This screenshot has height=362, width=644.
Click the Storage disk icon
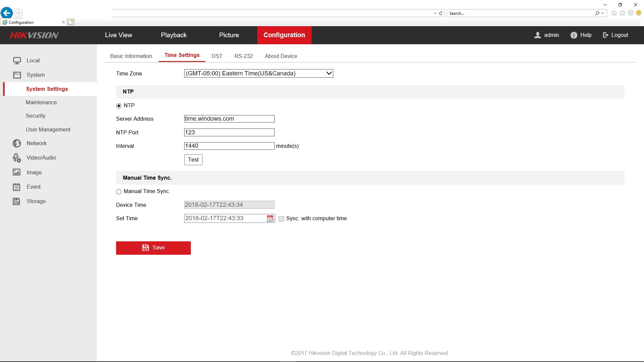(x=17, y=201)
